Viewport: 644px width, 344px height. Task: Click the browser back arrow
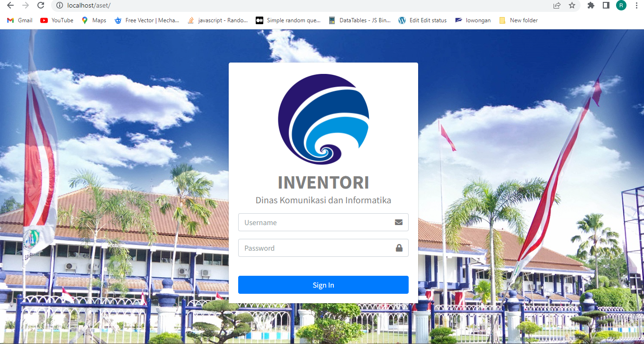(10, 5)
